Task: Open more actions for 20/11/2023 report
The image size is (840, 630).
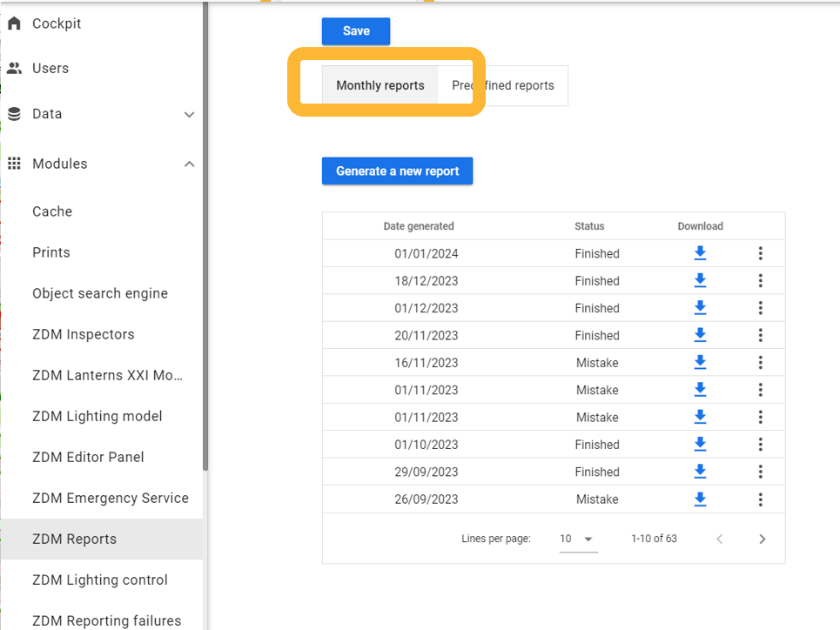Action: tap(760, 335)
